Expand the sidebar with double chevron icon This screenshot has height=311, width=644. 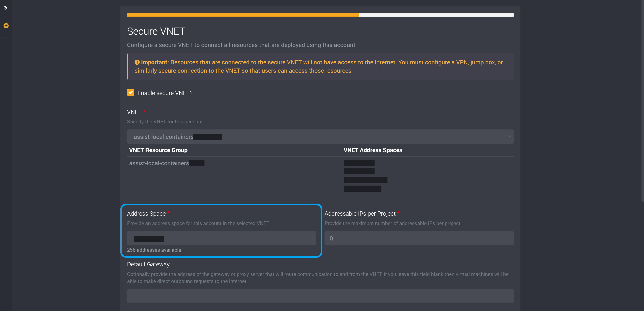(x=6, y=8)
